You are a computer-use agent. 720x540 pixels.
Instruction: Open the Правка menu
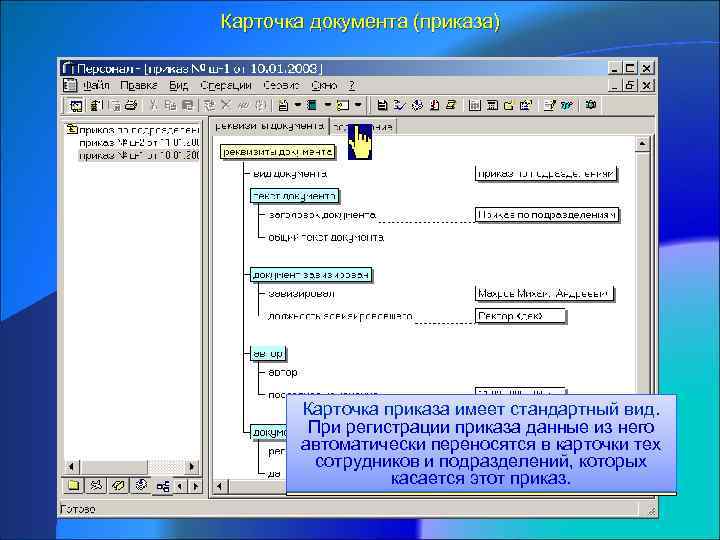(139, 85)
